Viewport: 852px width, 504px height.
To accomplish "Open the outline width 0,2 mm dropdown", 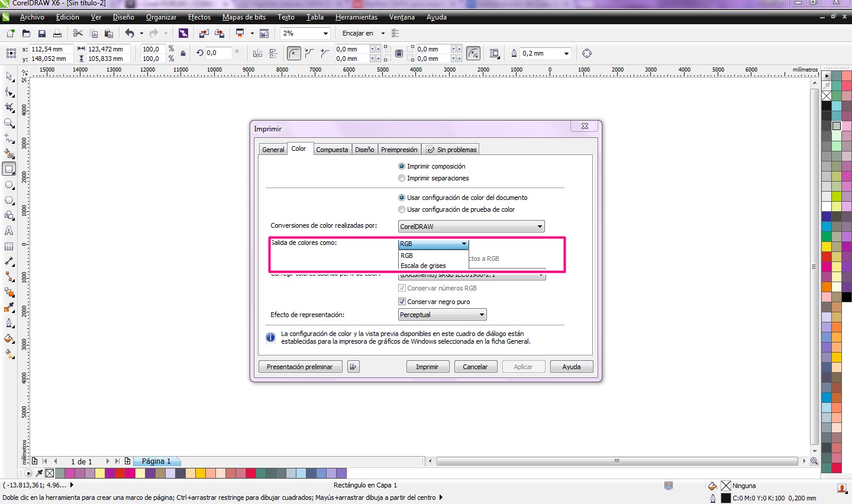I will (x=566, y=53).
